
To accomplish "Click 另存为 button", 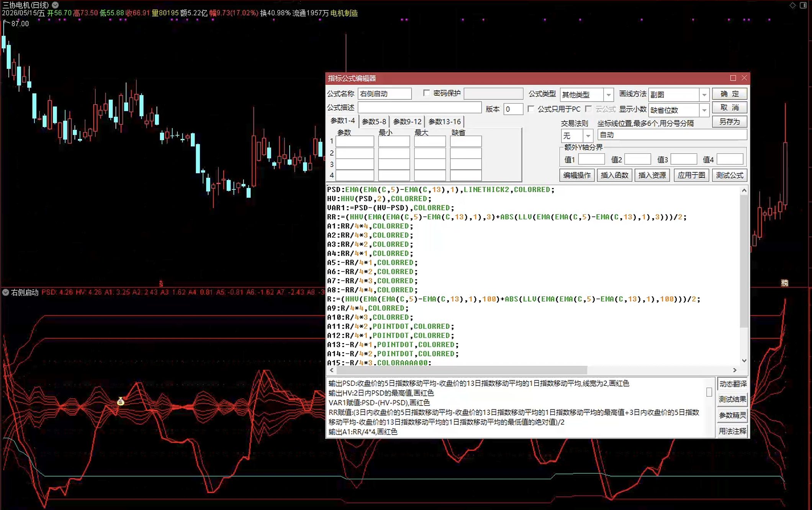I will pos(729,122).
